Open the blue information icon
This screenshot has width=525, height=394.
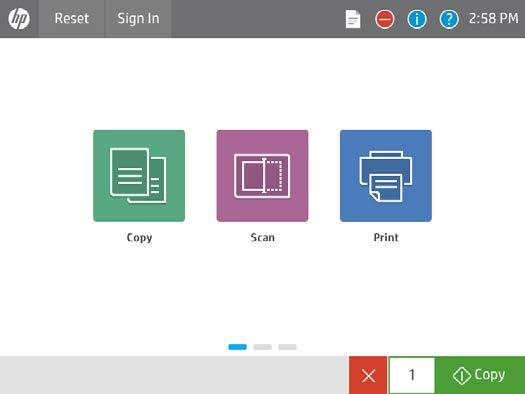[417, 19]
